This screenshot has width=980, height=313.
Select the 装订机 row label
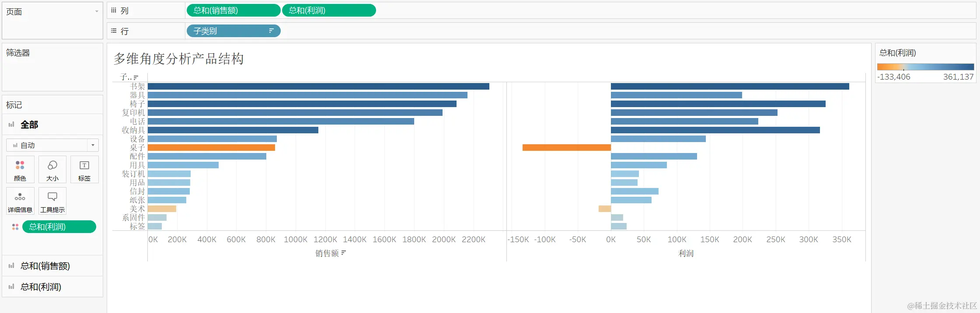133,174
